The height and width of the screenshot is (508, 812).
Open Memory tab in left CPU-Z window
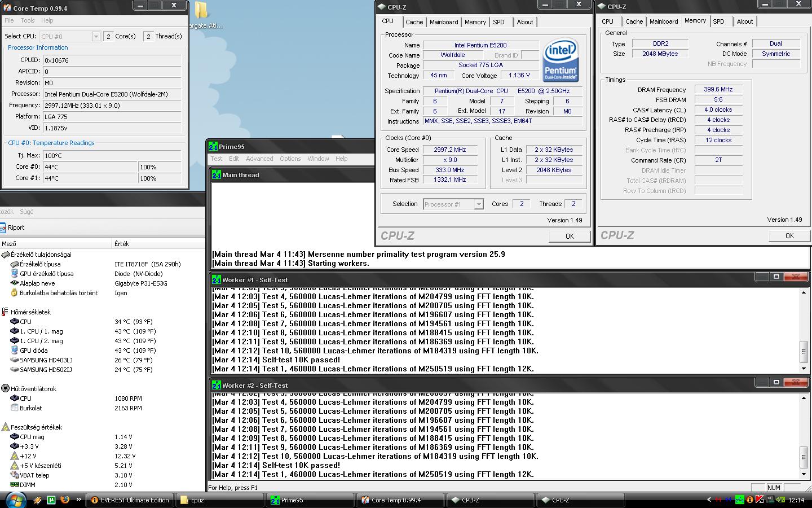pos(475,22)
